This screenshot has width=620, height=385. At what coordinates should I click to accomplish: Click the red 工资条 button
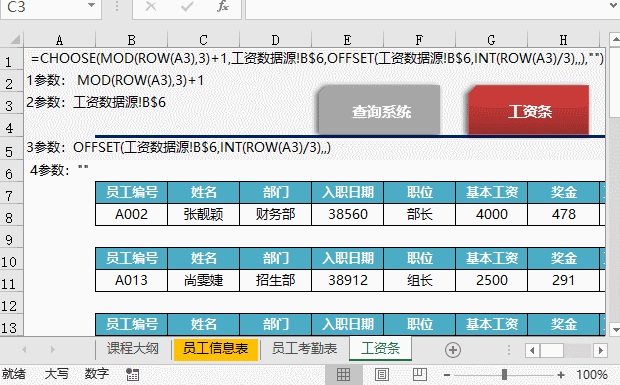(529, 110)
